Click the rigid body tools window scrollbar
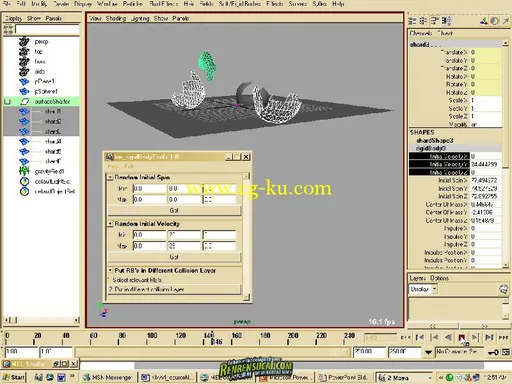This screenshot has height=384, width=512. click(246, 237)
